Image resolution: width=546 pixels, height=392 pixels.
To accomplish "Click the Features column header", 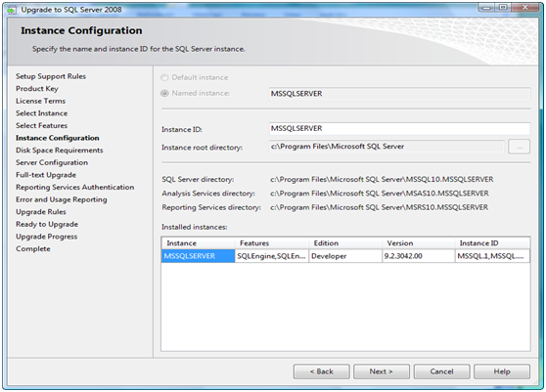I will [272, 243].
